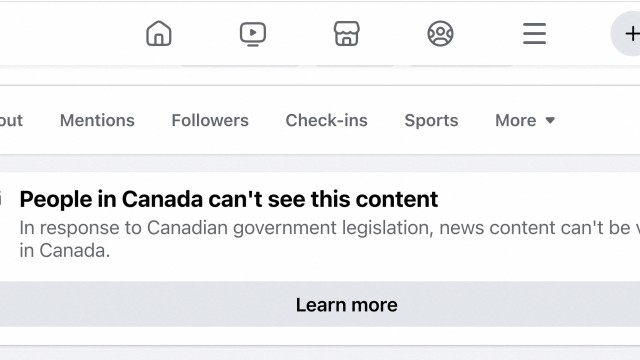Open the Marketplace storefront icon
The height and width of the screenshot is (360, 640).
(x=347, y=33)
